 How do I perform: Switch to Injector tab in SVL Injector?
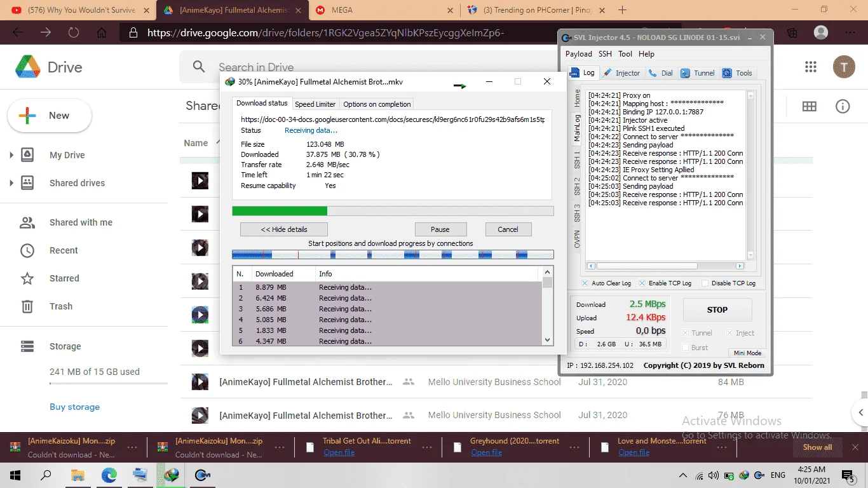click(621, 73)
